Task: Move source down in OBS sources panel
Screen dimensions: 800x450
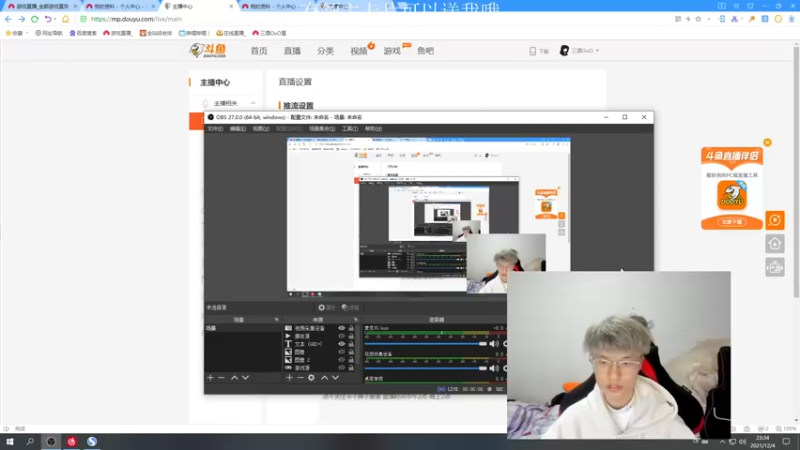Action: 335,378
